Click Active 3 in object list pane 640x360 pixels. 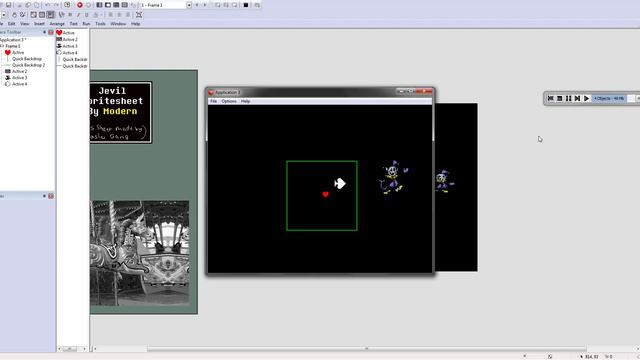click(x=67, y=46)
